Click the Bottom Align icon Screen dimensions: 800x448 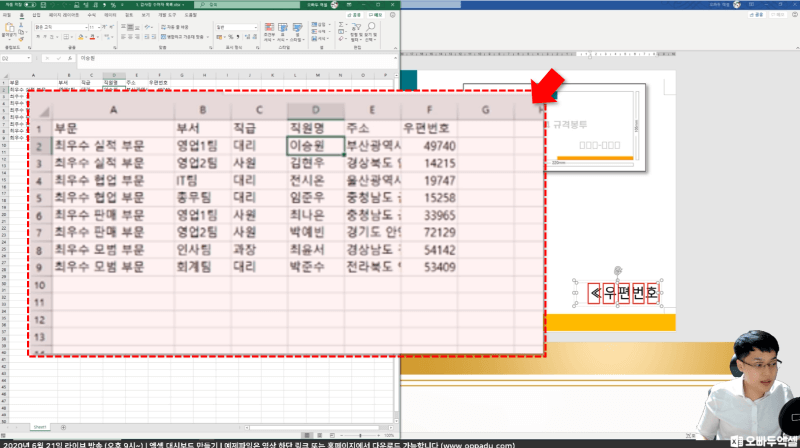137,28
